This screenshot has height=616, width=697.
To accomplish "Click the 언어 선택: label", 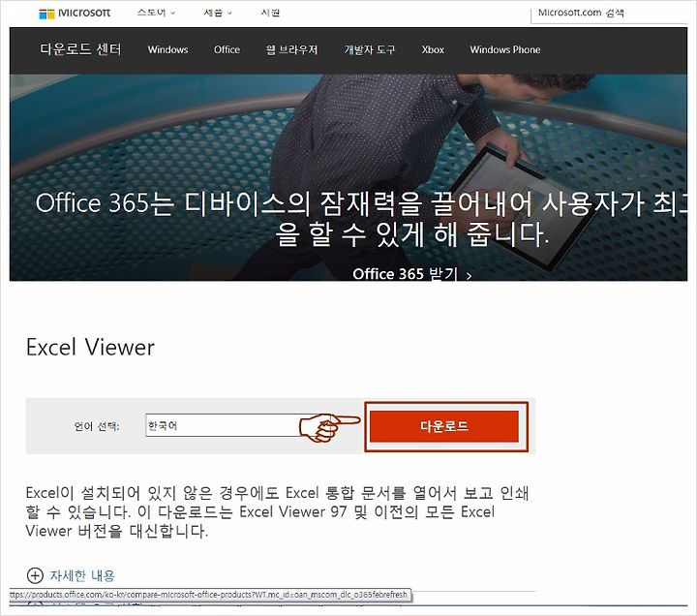I will click(x=97, y=426).
